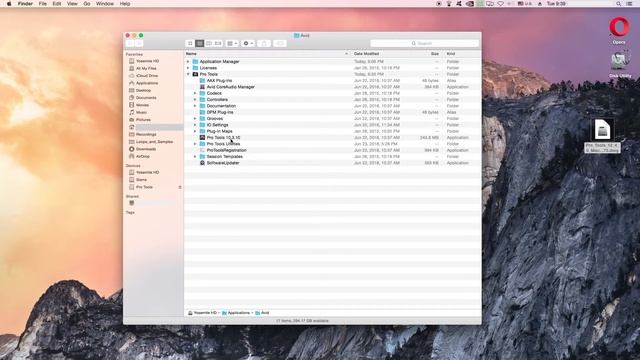Open the Edit menu

tap(57, 4)
